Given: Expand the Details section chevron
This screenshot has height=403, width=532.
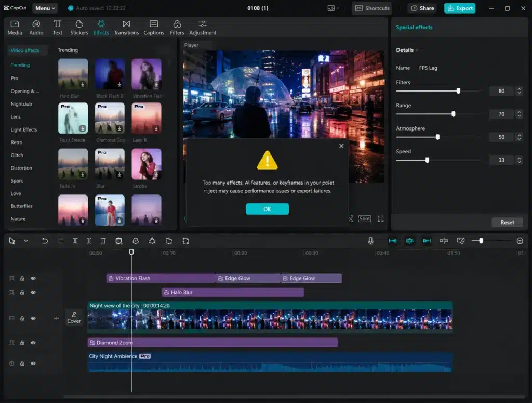Looking at the screenshot, I should point(417,50).
